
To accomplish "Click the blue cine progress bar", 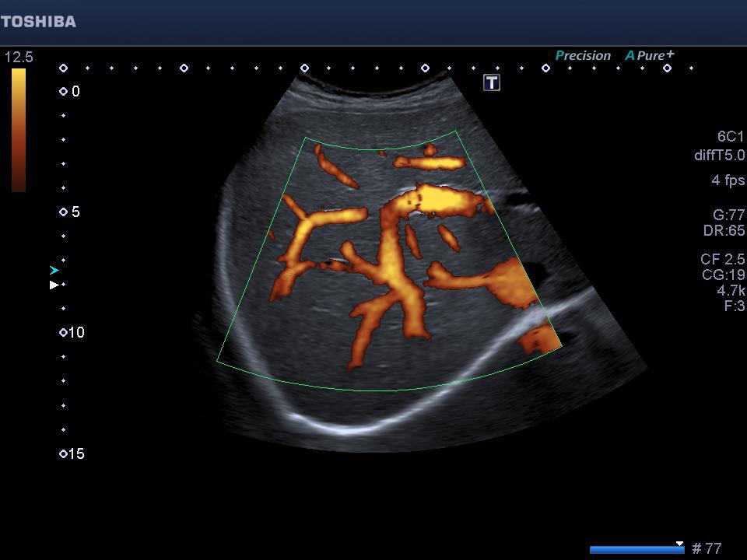I will coord(637,550).
